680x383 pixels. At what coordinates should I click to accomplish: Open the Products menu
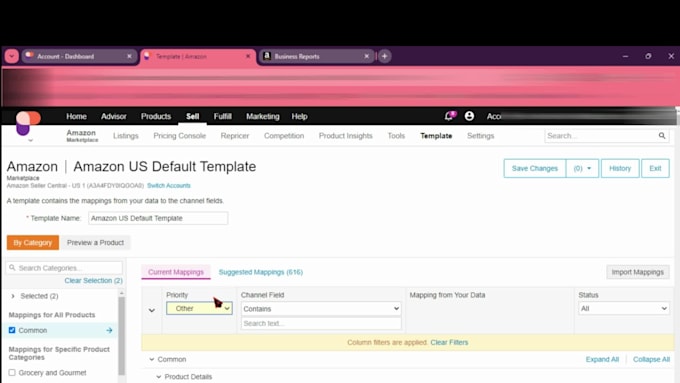156,116
